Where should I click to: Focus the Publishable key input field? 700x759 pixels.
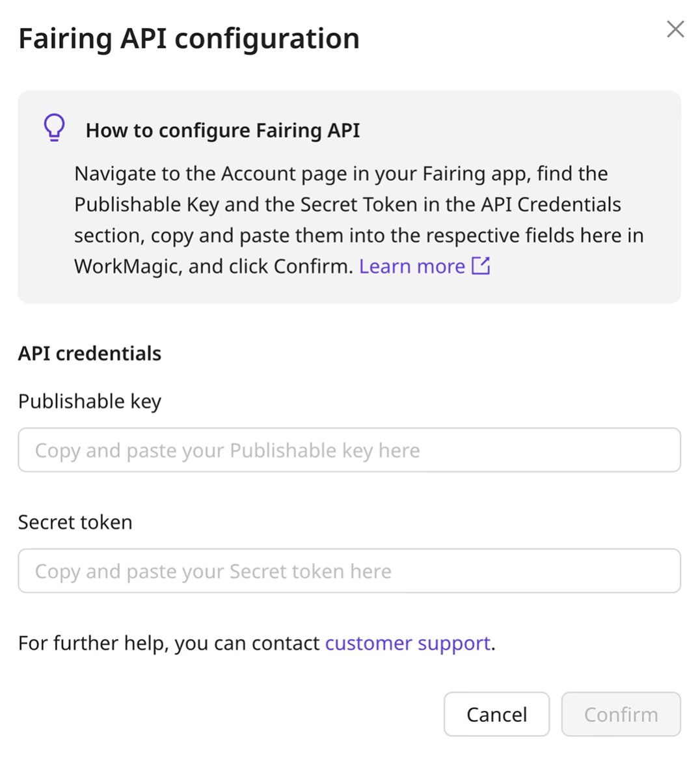[x=349, y=450]
